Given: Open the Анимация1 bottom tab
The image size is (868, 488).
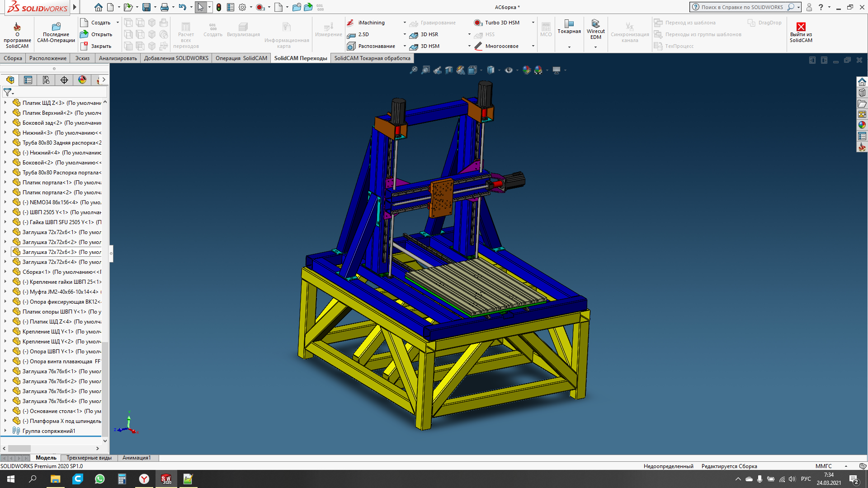Looking at the screenshot, I should 137,458.
